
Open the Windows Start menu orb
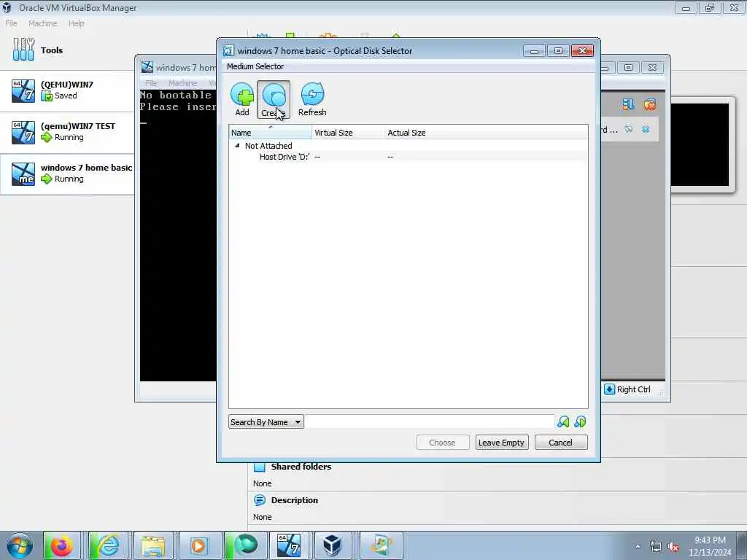20,545
